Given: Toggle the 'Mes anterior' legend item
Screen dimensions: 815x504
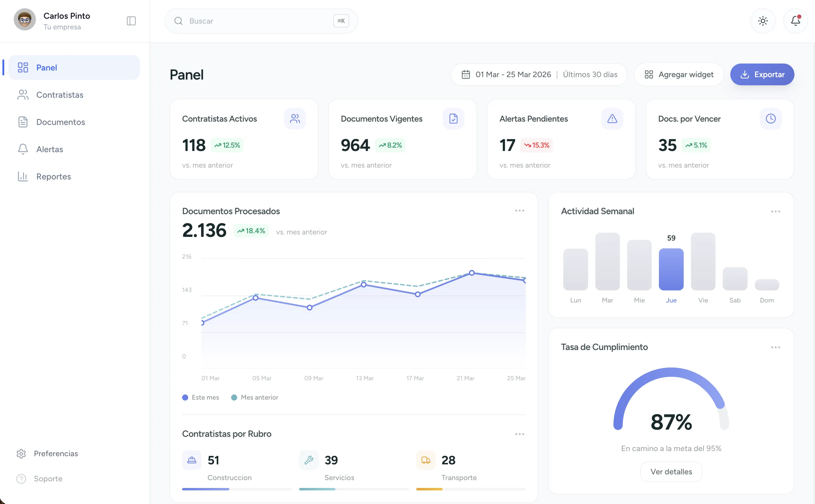Looking at the screenshot, I should click(x=255, y=397).
